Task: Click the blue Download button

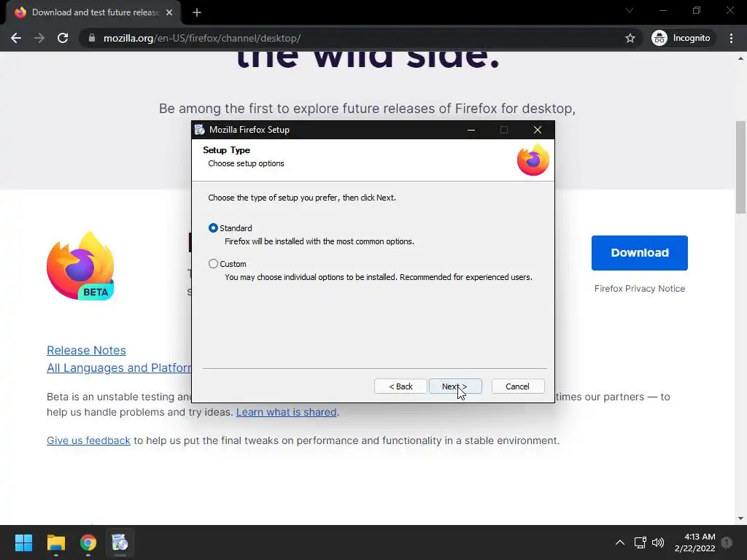Action: click(639, 253)
